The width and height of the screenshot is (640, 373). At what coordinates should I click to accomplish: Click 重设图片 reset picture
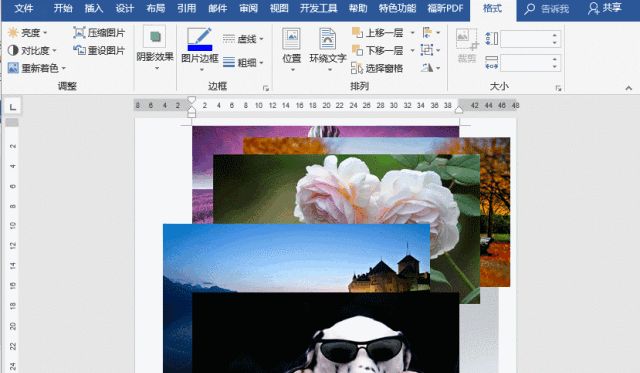tap(99, 50)
